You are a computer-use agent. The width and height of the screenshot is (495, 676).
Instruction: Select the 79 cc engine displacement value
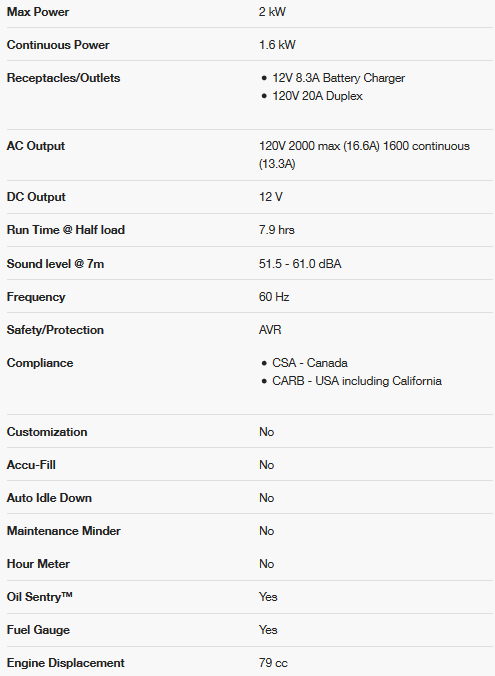click(273, 663)
